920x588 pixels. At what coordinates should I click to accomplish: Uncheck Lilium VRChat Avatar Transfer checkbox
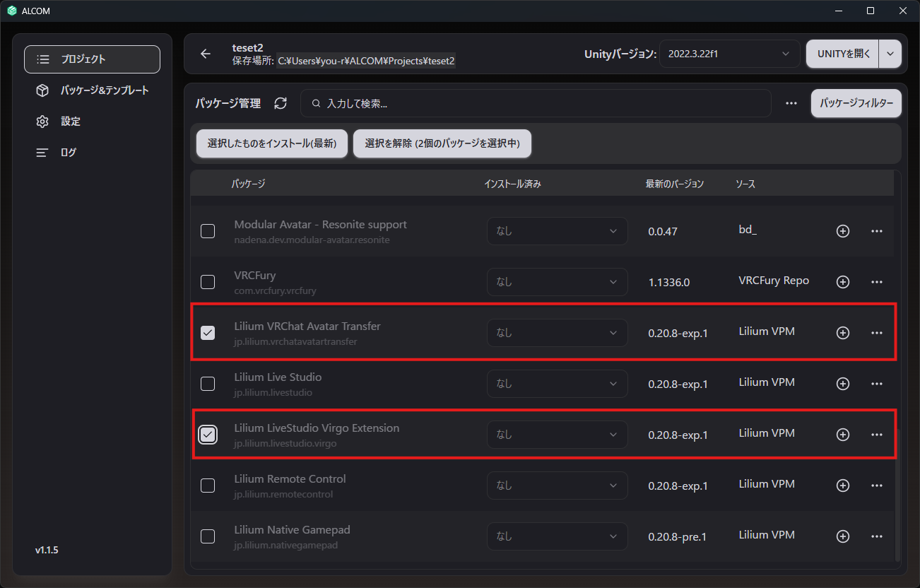(x=208, y=333)
